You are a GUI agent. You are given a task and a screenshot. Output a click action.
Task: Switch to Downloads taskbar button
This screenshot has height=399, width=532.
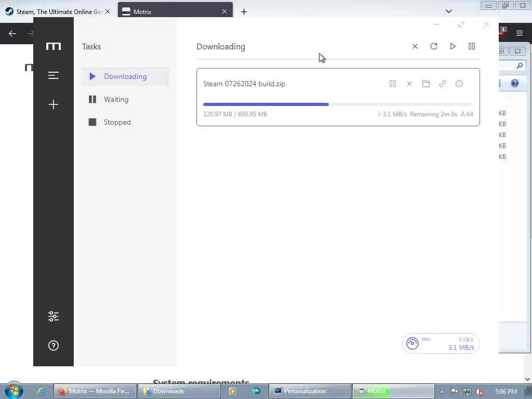(179, 391)
